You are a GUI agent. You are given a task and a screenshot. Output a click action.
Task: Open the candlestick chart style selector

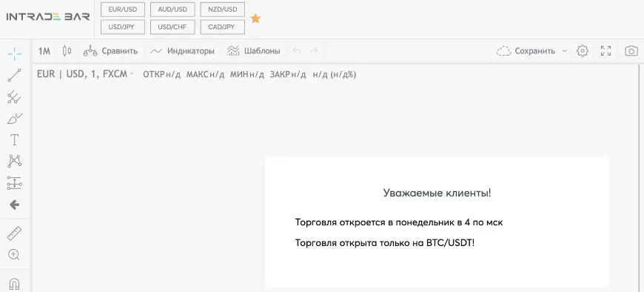click(67, 51)
